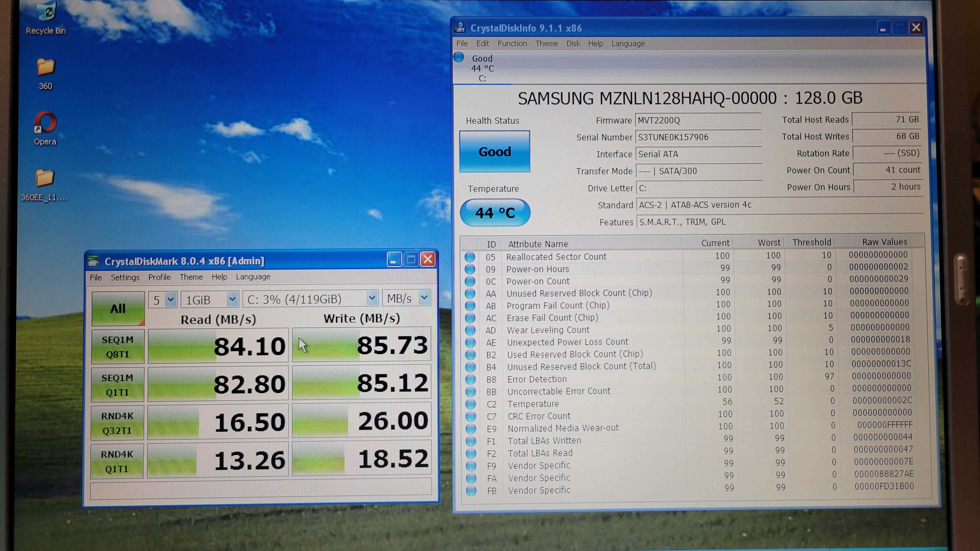Click status orb for Total LBAs Written
This screenshot has height=551, width=980.
pyautogui.click(x=471, y=441)
